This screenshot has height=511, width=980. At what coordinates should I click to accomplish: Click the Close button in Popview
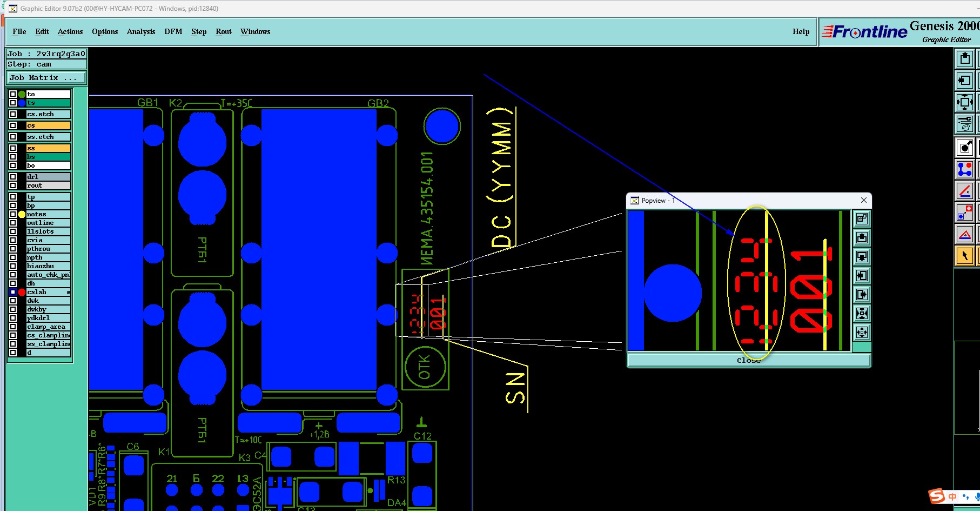tap(749, 360)
